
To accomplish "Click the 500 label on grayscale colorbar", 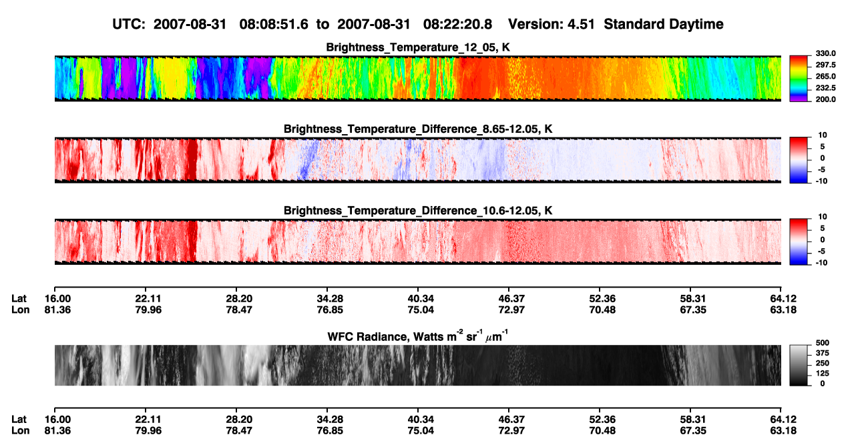I will [x=822, y=343].
